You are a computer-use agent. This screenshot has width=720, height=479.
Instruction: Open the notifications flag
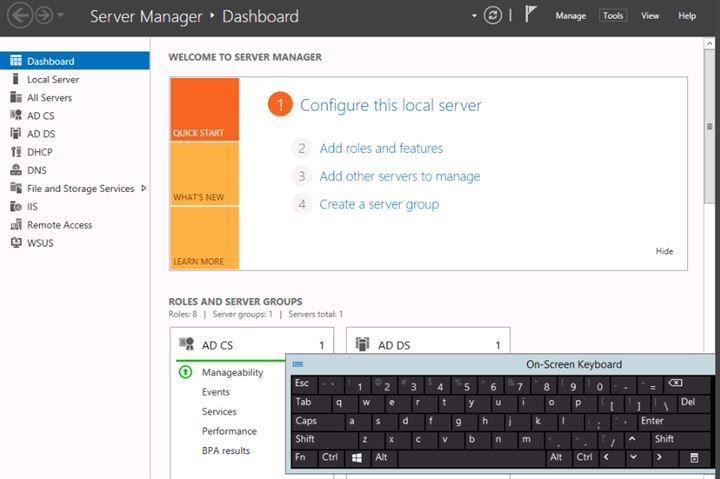point(531,16)
